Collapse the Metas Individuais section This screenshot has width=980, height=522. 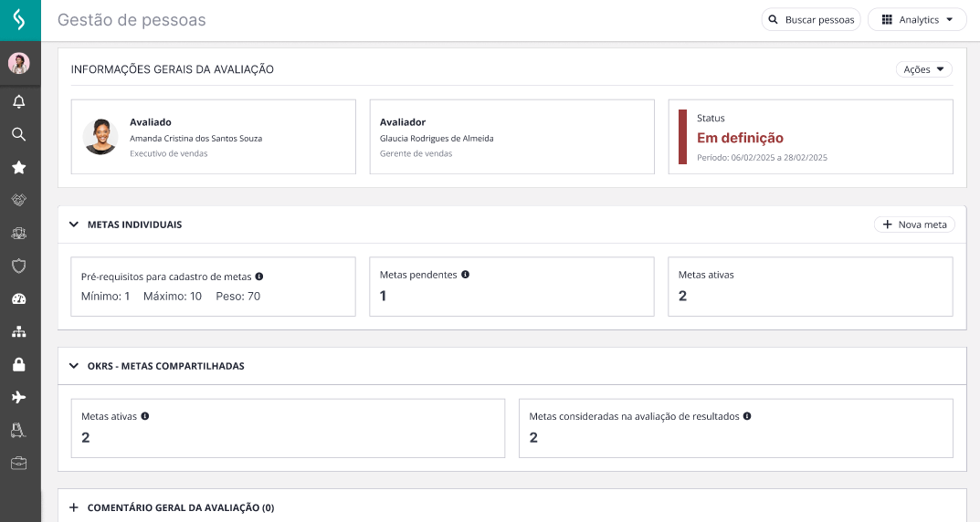point(74,224)
